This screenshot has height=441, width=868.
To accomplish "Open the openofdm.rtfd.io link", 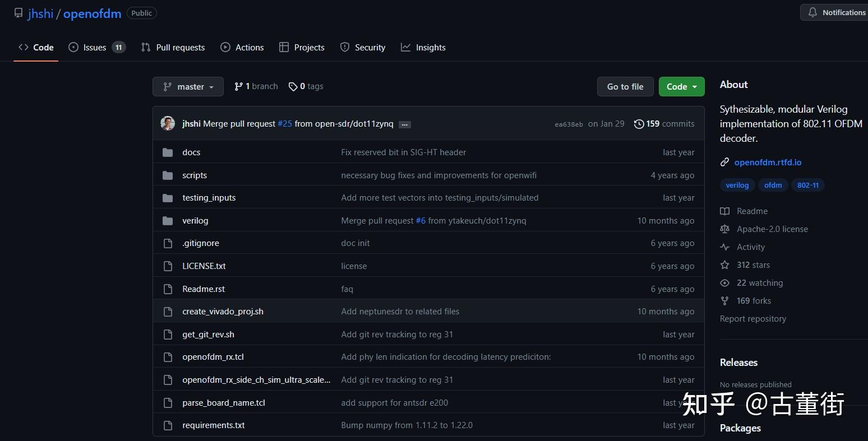I will coord(768,162).
